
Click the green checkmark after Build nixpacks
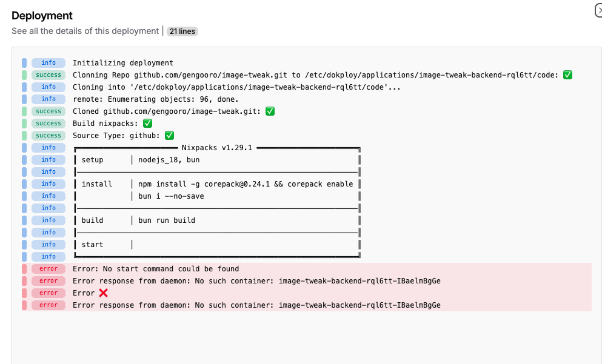[147, 124]
